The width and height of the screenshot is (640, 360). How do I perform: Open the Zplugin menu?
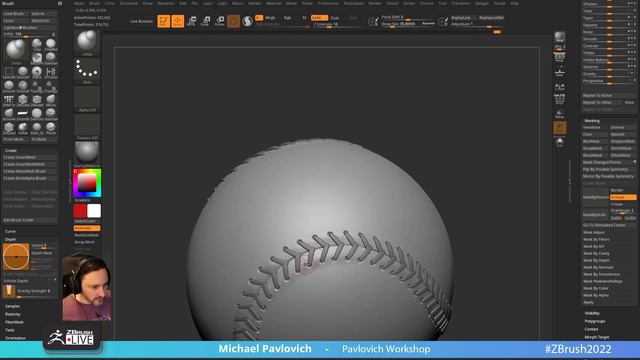(x=482, y=3)
